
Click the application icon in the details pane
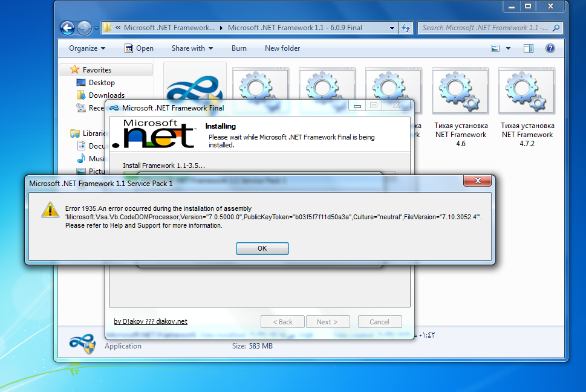tap(82, 344)
